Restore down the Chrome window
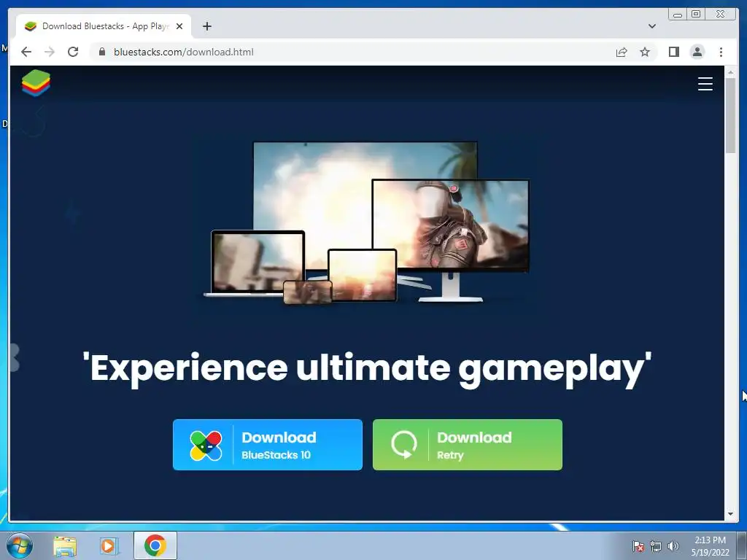Viewport: 747px width, 560px height. tap(695, 15)
